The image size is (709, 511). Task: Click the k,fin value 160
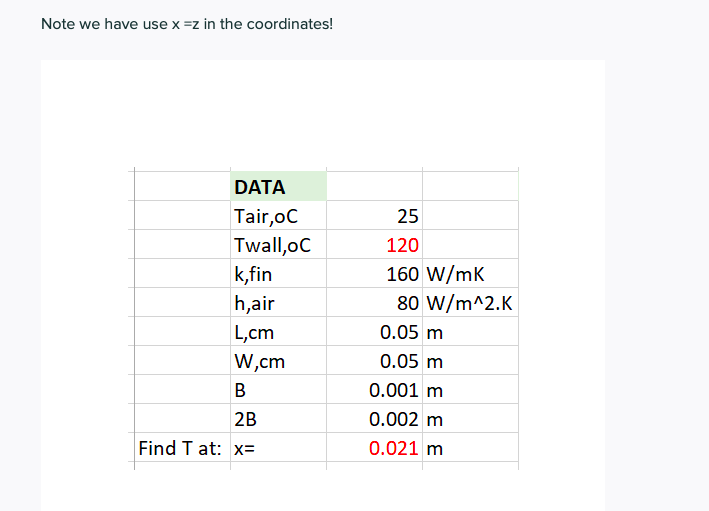374,273
